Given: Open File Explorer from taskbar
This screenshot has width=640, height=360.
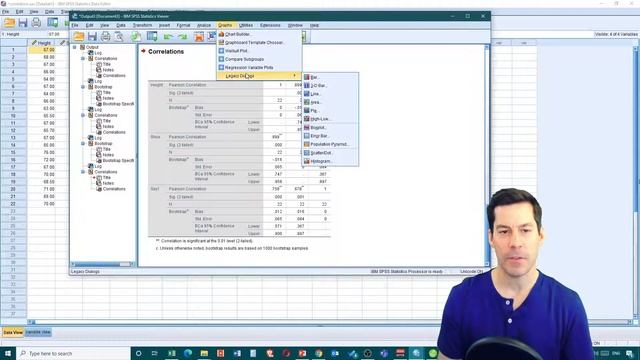Looking at the screenshot, I should 204,353.
